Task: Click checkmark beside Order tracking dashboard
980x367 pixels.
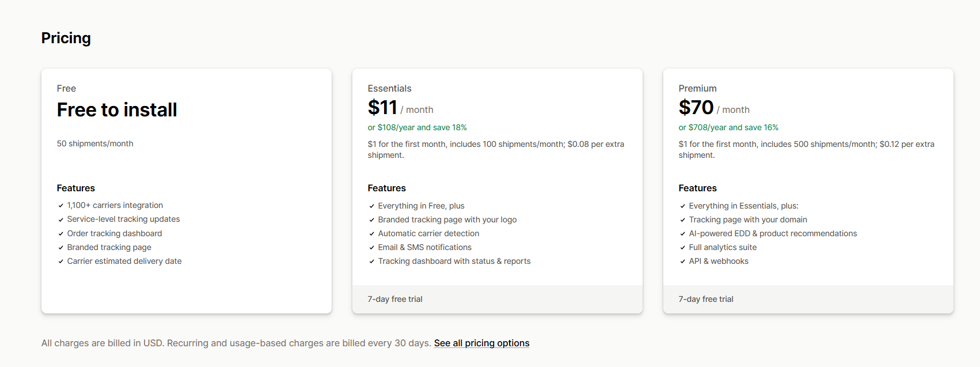Action: [x=60, y=233]
